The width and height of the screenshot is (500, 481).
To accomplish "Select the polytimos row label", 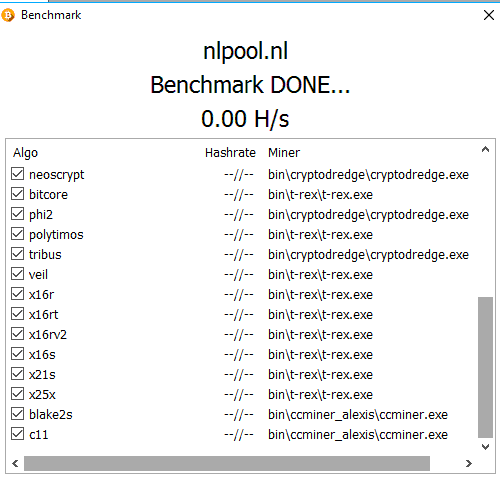I will [56, 235].
